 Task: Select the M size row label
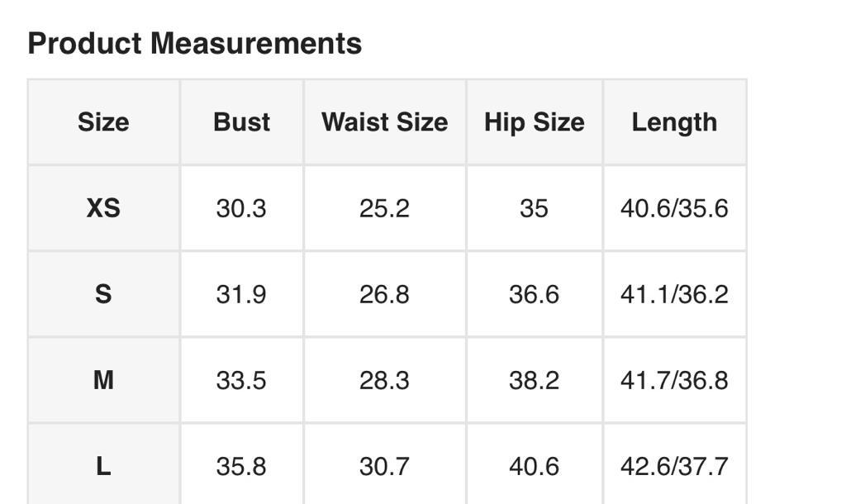point(103,380)
